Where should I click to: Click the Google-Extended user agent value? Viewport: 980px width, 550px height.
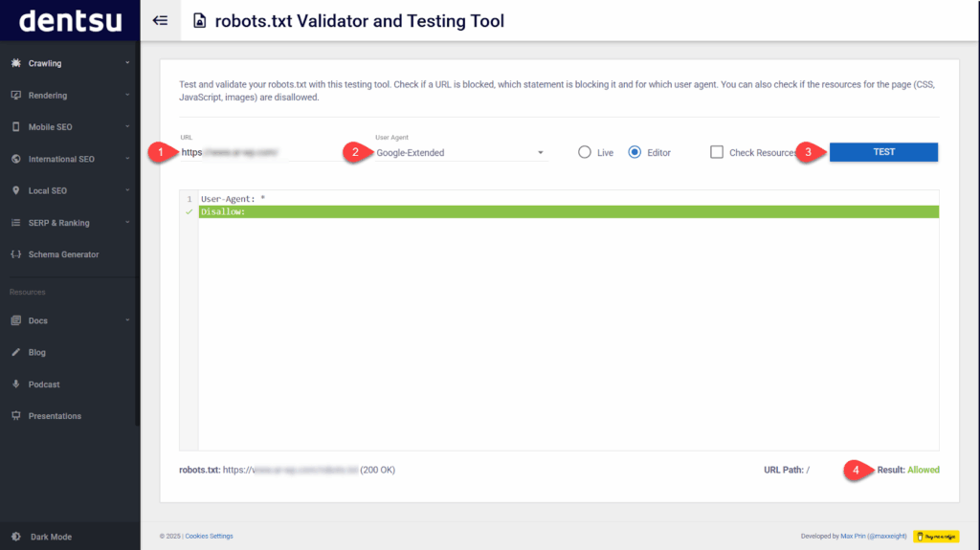410,152
